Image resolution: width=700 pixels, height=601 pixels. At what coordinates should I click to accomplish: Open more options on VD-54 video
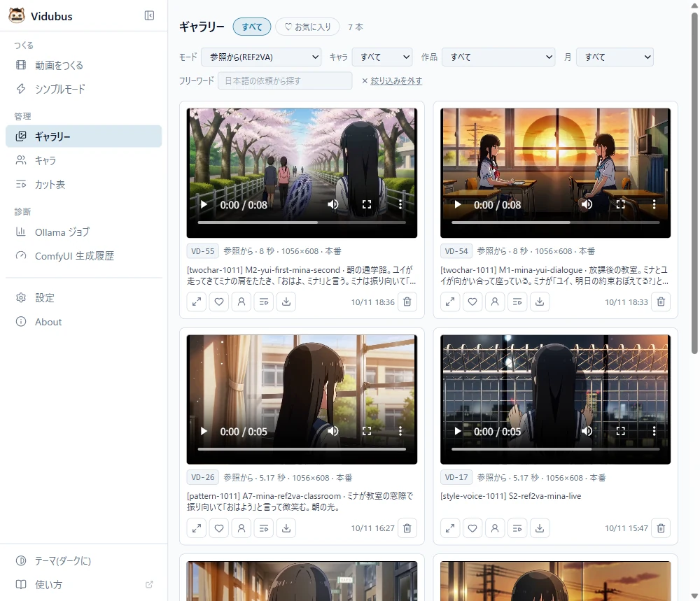(x=654, y=204)
